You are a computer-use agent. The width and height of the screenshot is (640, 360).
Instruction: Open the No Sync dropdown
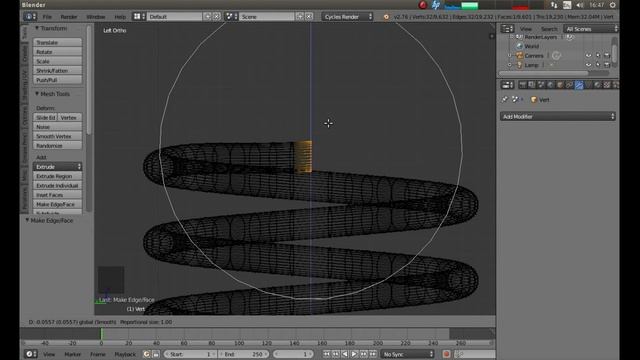408,354
